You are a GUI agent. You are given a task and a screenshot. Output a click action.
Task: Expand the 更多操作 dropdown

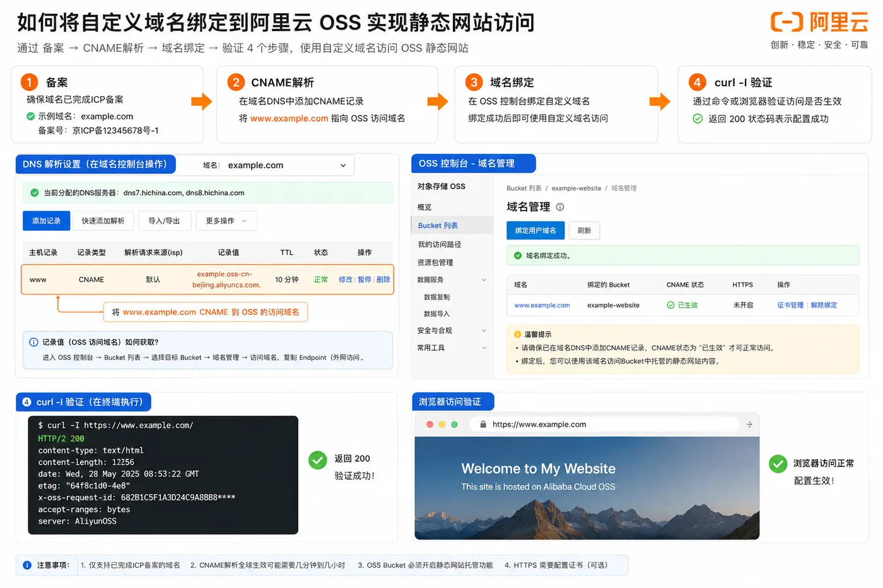226,221
